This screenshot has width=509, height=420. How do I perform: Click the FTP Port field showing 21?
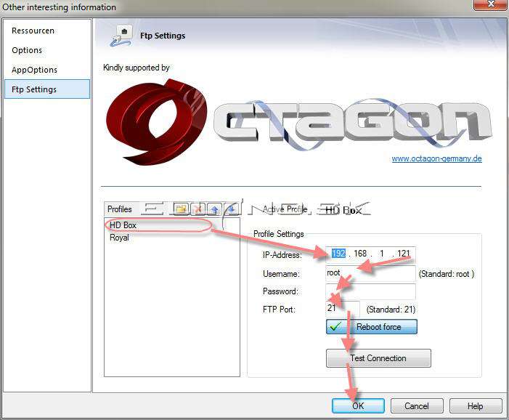tap(343, 309)
